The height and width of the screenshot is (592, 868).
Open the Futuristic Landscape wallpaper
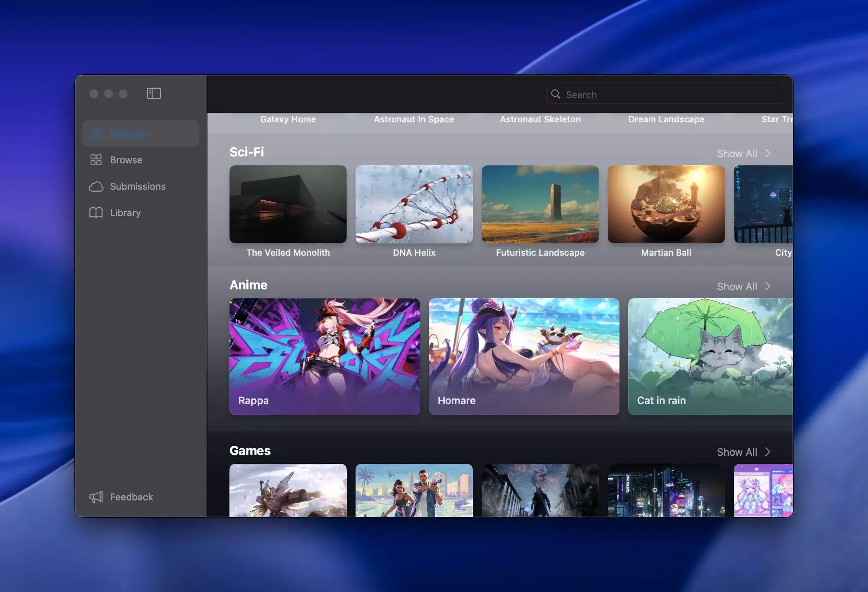click(x=540, y=204)
